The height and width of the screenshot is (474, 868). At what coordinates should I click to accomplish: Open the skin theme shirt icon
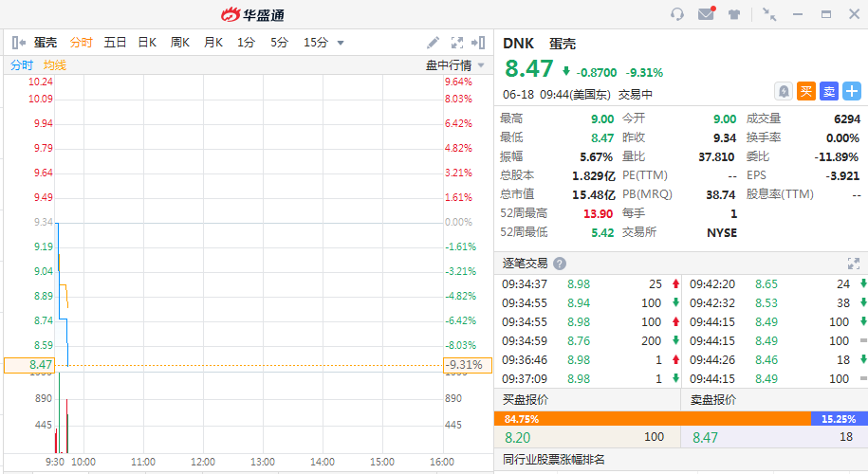point(734,14)
